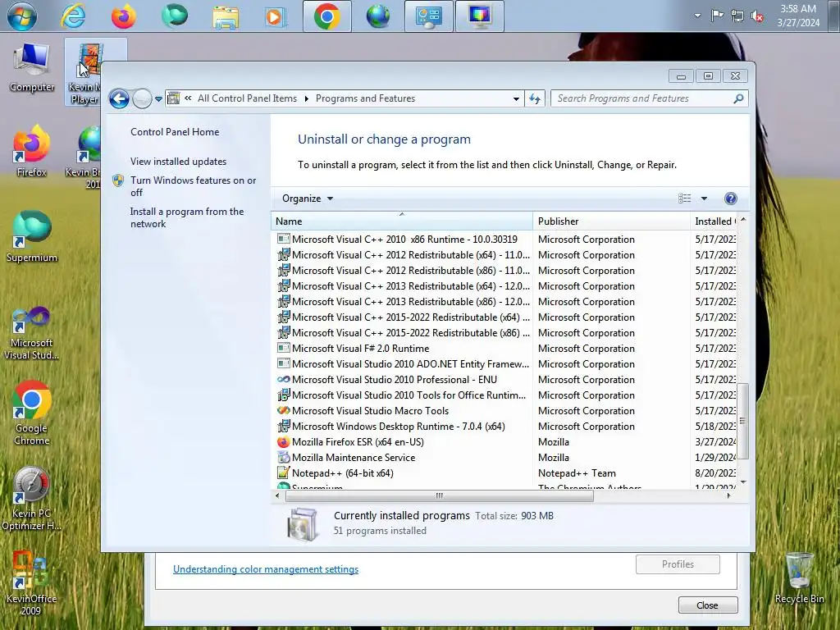Launch Internet Explorer from the taskbar
This screenshot has height=630, width=840.
tap(73, 16)
